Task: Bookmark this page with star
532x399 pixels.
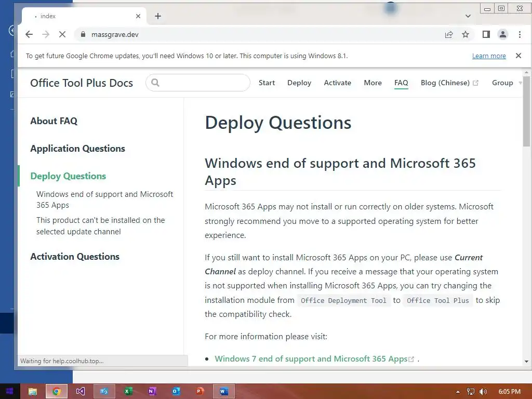Action: 465,34
